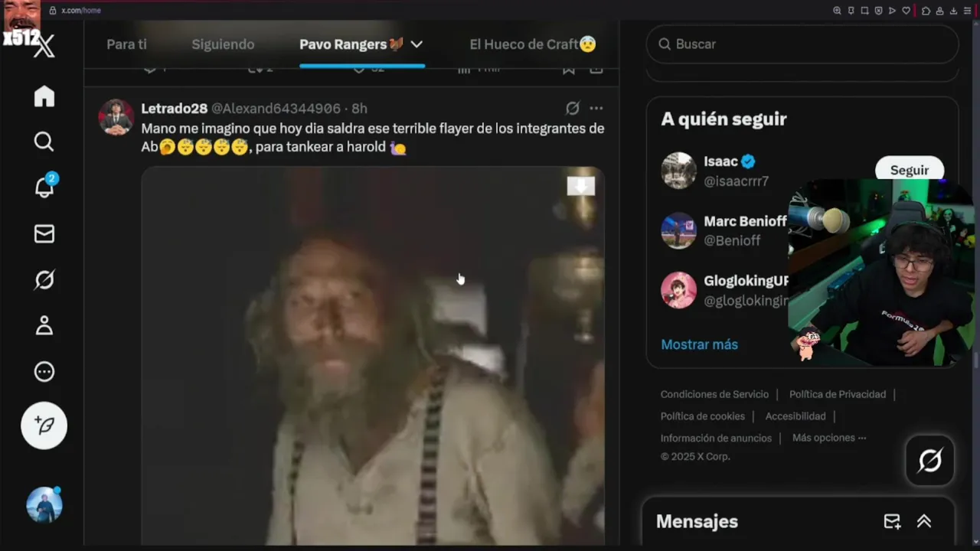
Task: Open More options circle in sidebar
Action: coord(44,372)
